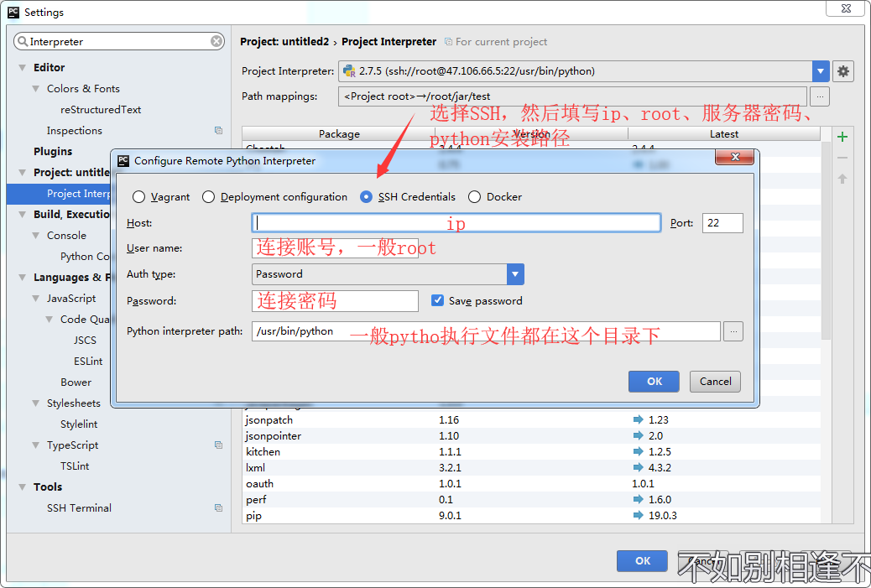Screen dimensions: 871x588
Task: Select the perf package row
Action: pyautogui.click(x=531, y=500)
